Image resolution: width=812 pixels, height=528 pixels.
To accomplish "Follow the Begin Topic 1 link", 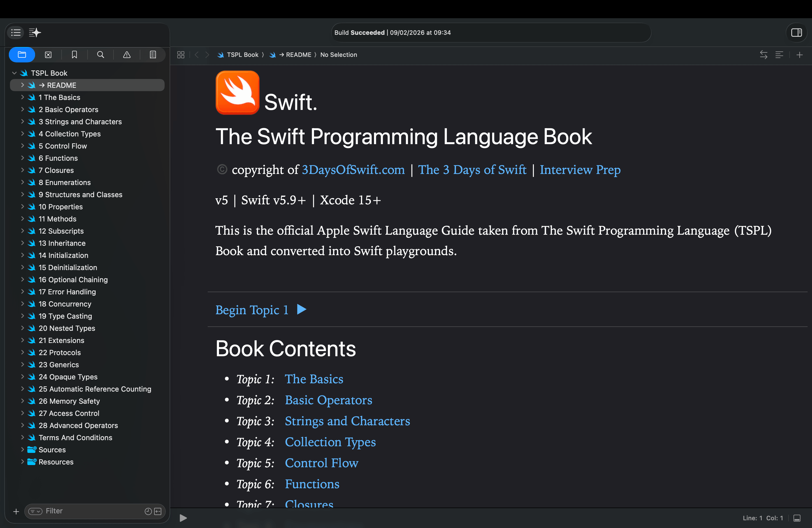I will pyautogui.click(x=252, y=310).
